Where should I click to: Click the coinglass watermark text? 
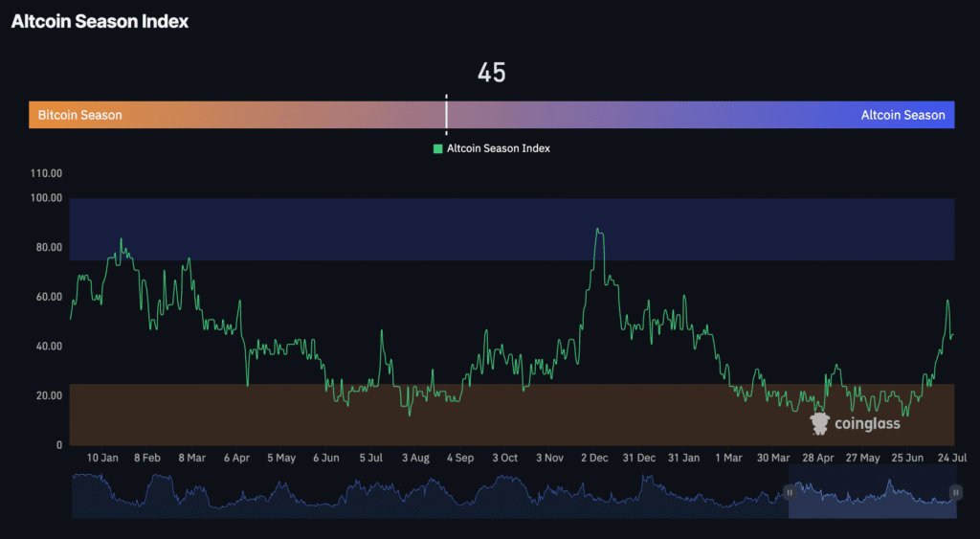pyautogui.click(x=867, y=424)
